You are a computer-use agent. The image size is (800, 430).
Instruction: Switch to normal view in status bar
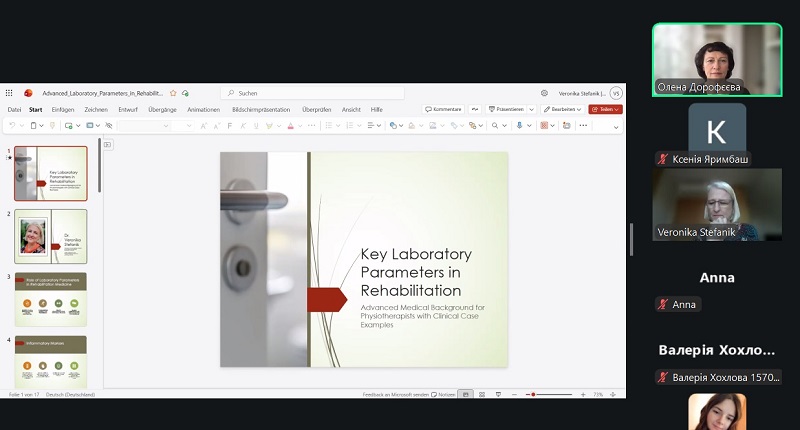click(465, 395)
